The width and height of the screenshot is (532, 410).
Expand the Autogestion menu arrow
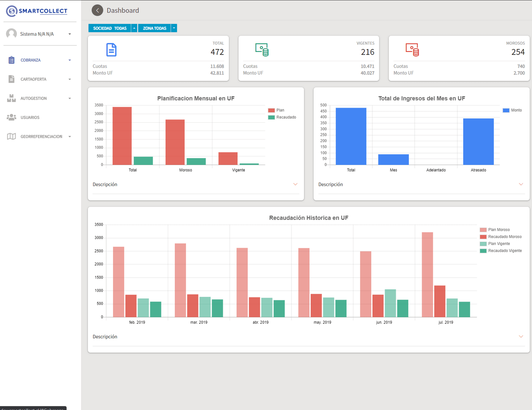pyautogui.click(x=70, y=99)
